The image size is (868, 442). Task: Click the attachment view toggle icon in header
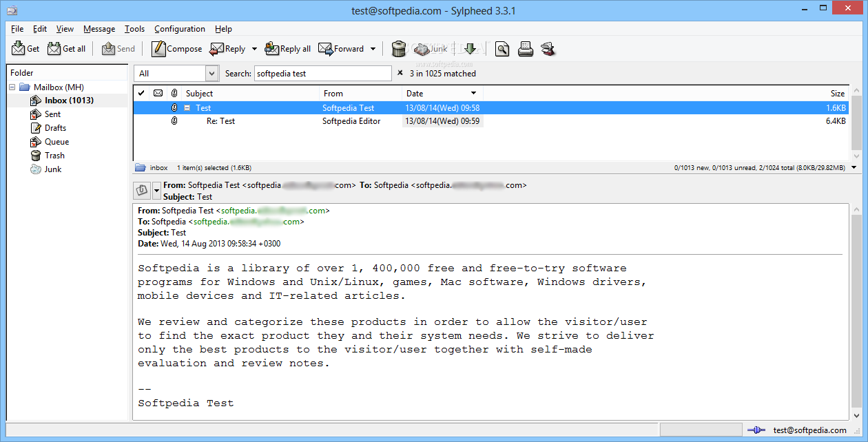(x=142, y=190)
